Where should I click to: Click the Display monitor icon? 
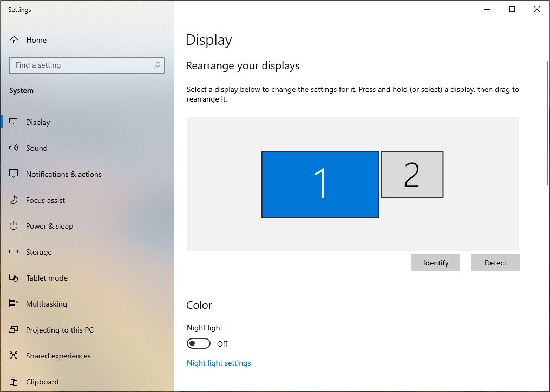14,122
